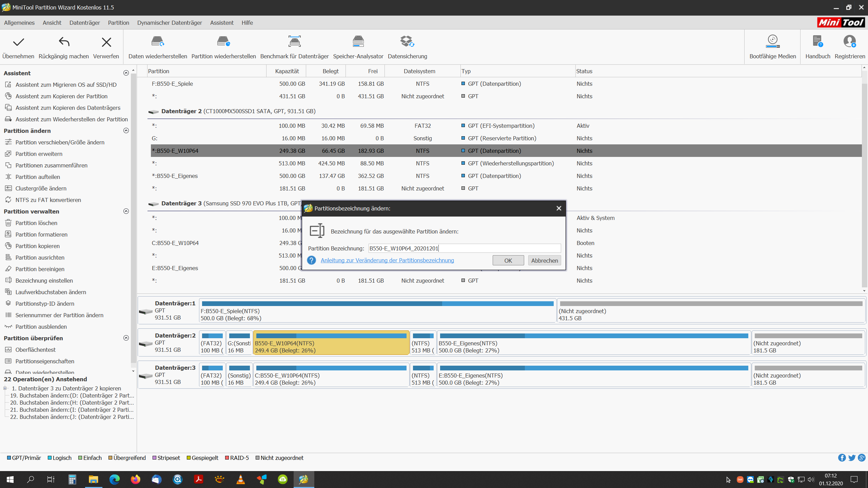
Task: Collapse the Assistent sidebar section
Action: pyautogui.click(x=126, y=73)
